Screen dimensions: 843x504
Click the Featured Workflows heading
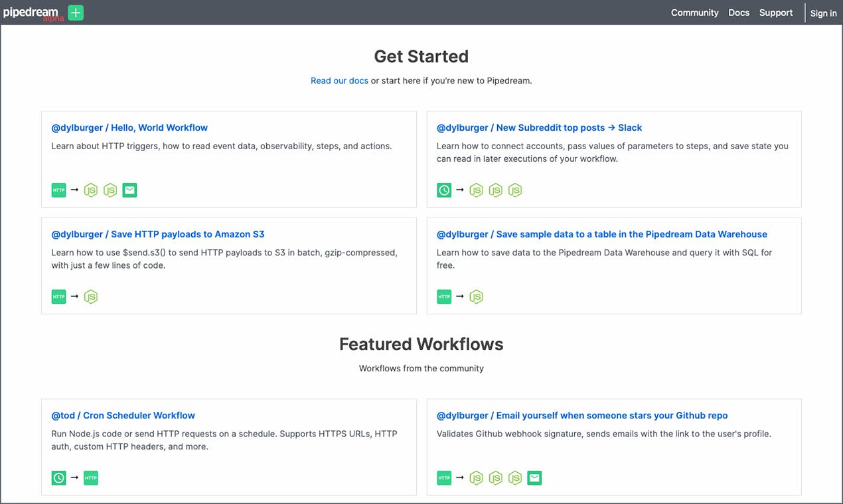click(x=421, y=344)
